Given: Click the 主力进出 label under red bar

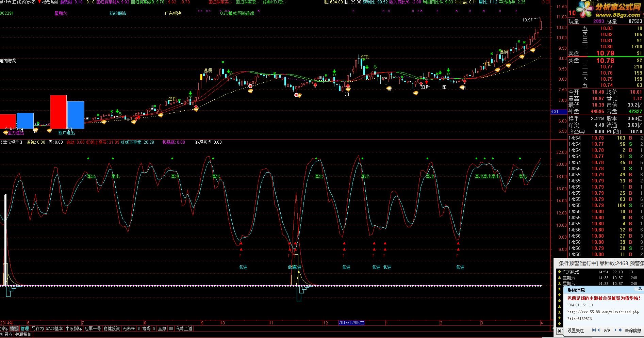Looking at the screenshot, I should 16,133.
